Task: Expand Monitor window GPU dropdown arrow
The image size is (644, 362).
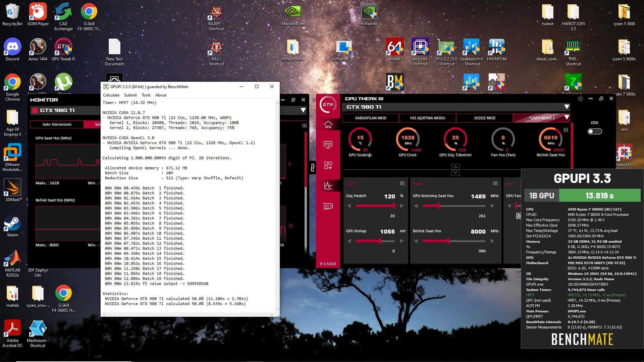Action: tap(303, 110)
